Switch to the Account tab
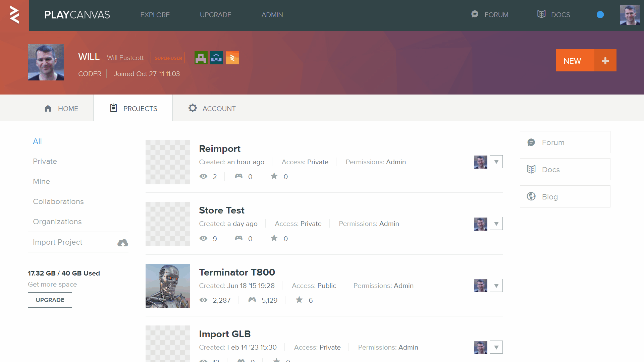This screenshot has height=362, width=644. [x=212, y=108]
